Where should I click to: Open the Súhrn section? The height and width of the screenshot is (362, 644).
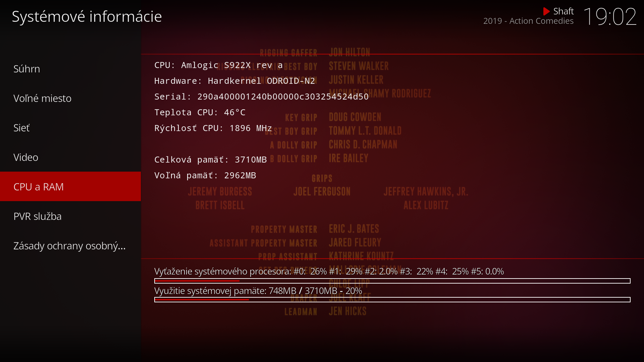click(27, 69)
